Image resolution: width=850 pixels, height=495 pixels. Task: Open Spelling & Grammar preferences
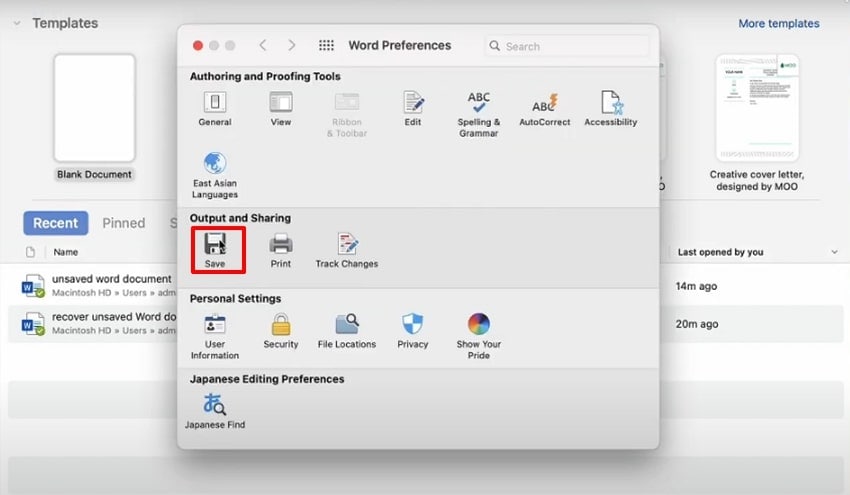click(479, 114)
